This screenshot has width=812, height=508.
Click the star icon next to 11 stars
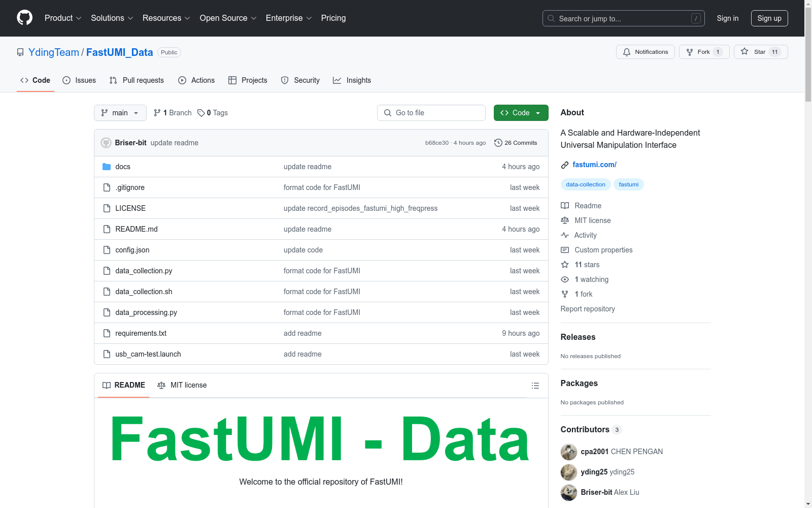[565, 265]
